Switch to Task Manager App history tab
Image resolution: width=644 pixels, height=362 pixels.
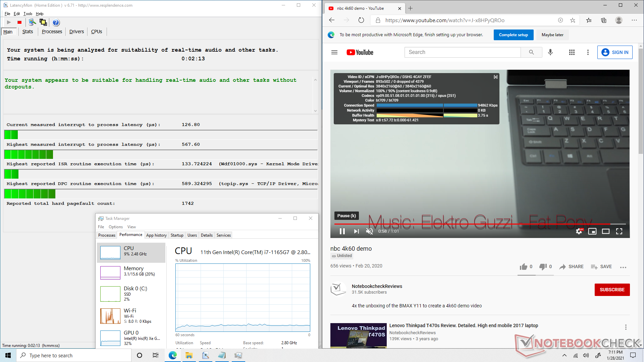click(156, 235)
